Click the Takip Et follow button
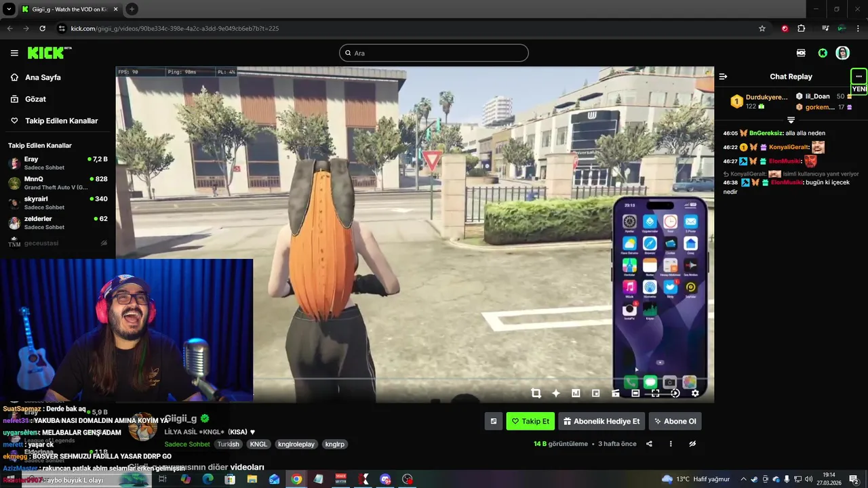The height and width of the screenshot is (488, 868). coord(530,421)
